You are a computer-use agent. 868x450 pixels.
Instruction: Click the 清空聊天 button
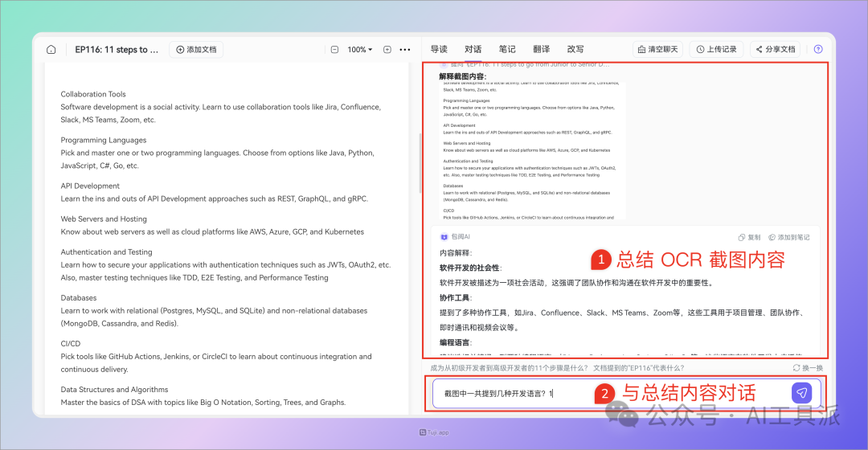click(657, 50)
